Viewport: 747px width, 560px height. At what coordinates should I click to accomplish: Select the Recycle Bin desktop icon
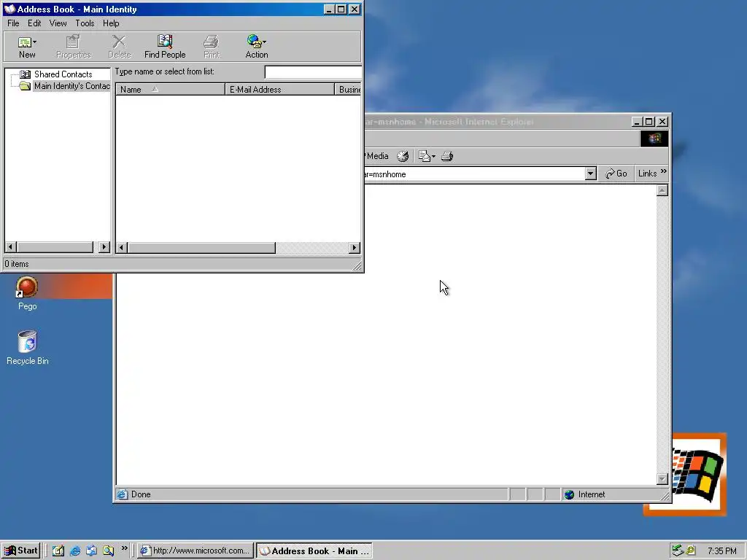pyautogui.click(x=27, y=342)
